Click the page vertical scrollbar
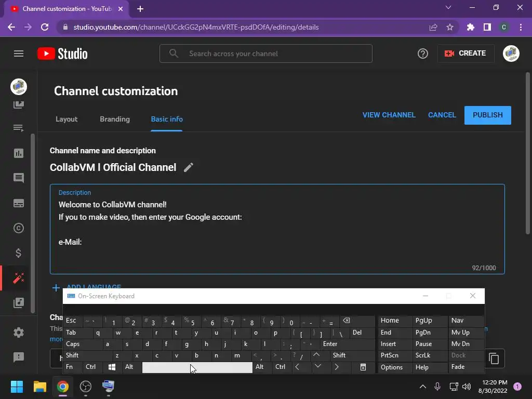 (x=528, y=153)
